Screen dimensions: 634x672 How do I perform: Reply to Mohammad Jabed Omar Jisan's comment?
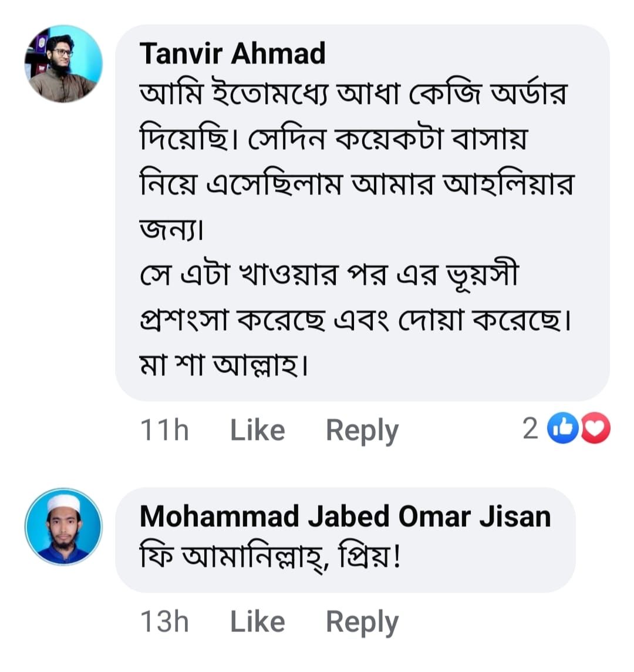362,621
